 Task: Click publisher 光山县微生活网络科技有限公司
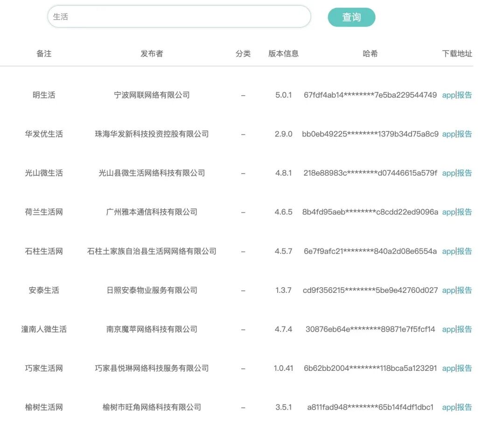click(152, 173)
